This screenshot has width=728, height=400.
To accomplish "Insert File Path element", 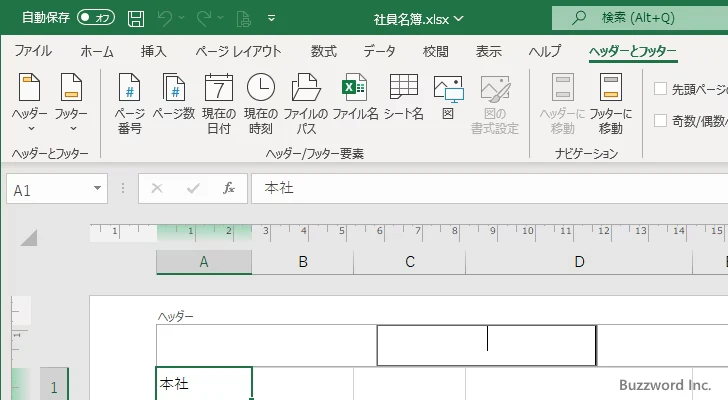I will click(306, 104).
